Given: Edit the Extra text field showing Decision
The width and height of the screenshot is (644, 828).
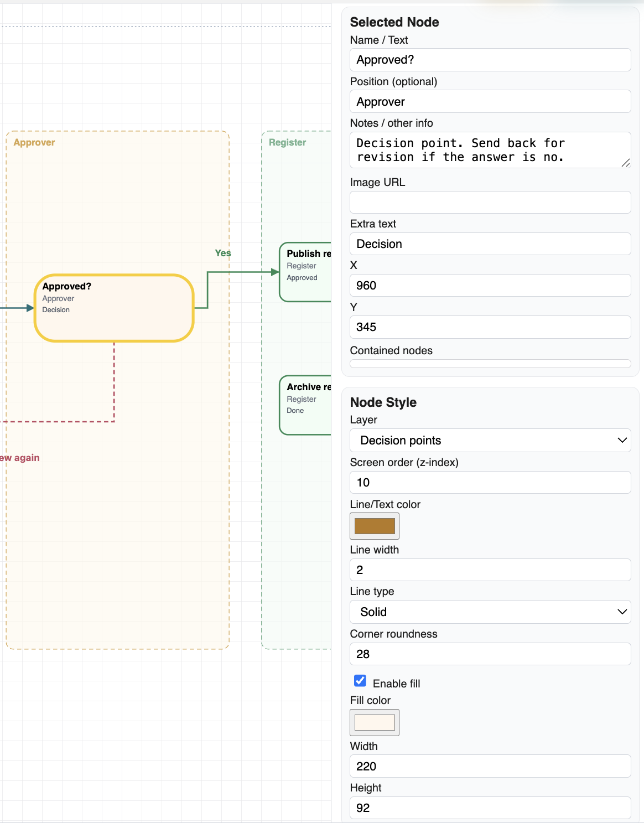Looking at the screenshot, I should click(490, 244).
